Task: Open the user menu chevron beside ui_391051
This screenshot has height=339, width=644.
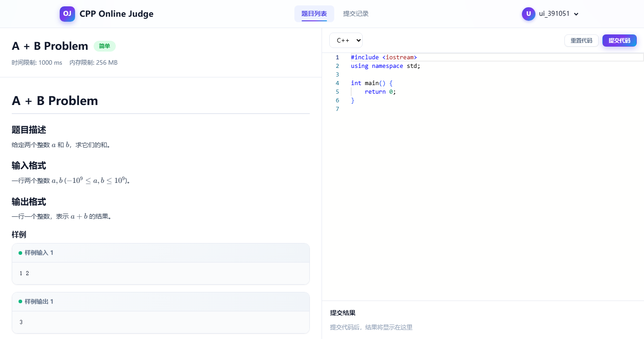Action: click(576, 14)
